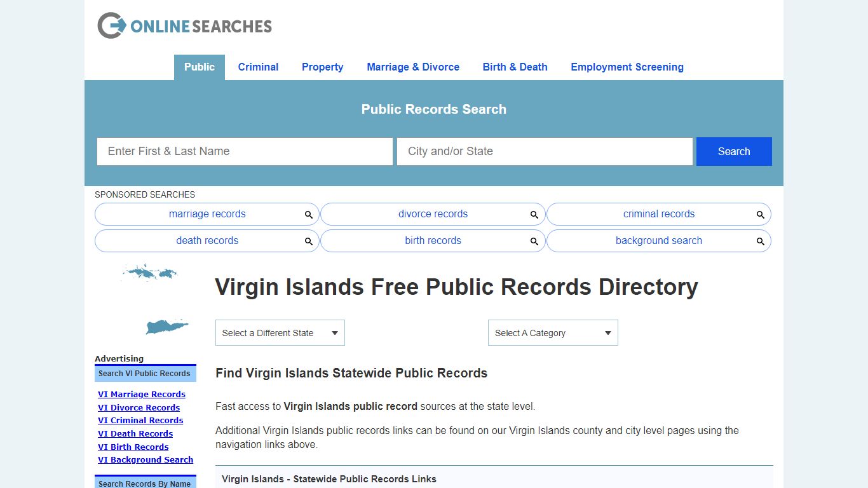Open the Criminal tab
The width and height of the screenshot is (868, 488).
[258, 67]
